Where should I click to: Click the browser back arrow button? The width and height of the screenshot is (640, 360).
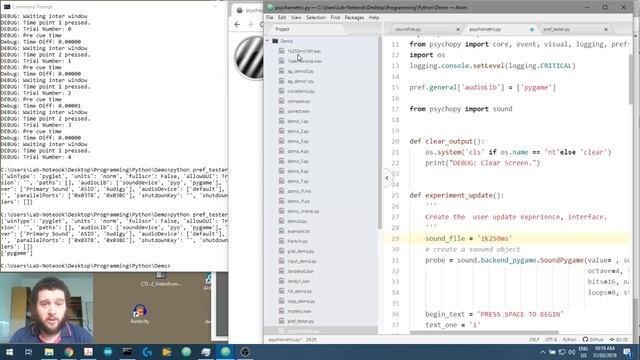tap(237, 24)
